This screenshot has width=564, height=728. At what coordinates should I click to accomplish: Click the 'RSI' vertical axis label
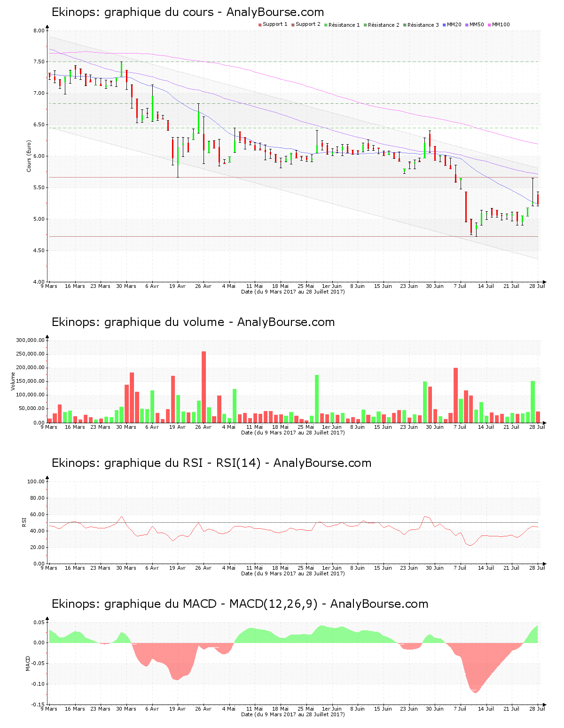[24, 522]
